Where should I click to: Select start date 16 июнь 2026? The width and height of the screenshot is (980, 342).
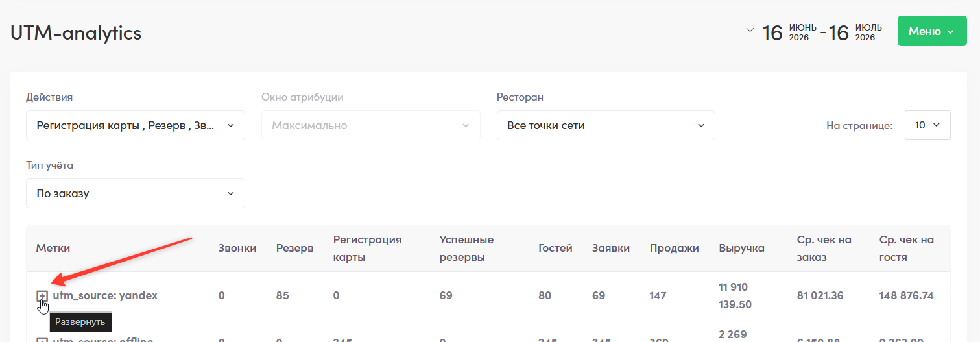[x=789, y=32]
